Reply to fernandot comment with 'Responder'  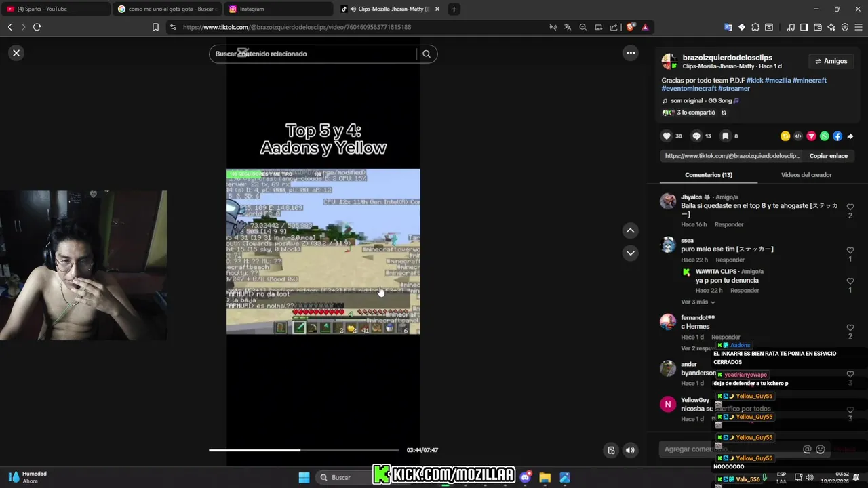point(726,338)
